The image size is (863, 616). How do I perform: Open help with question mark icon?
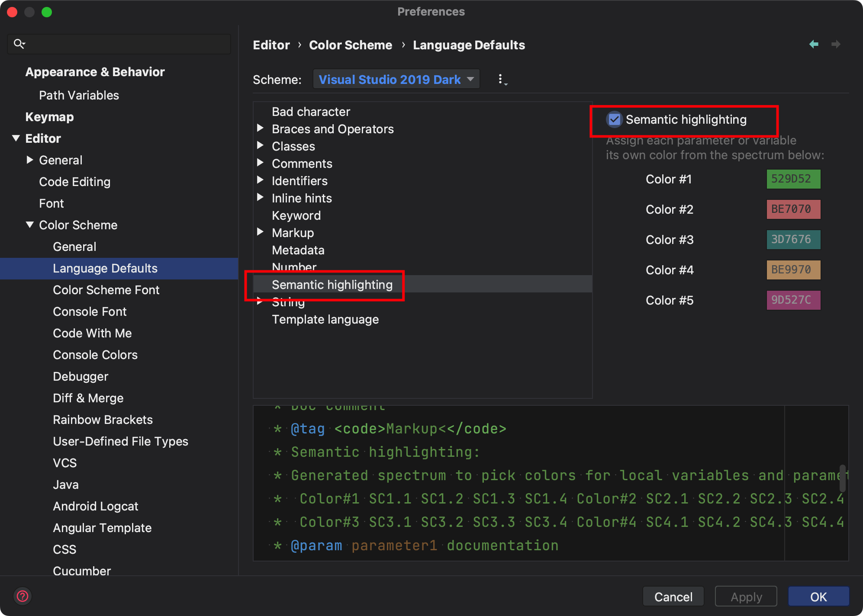tap(23, 596)
